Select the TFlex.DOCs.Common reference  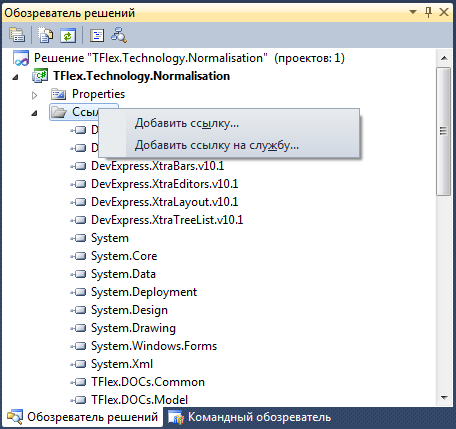point(148,382)
